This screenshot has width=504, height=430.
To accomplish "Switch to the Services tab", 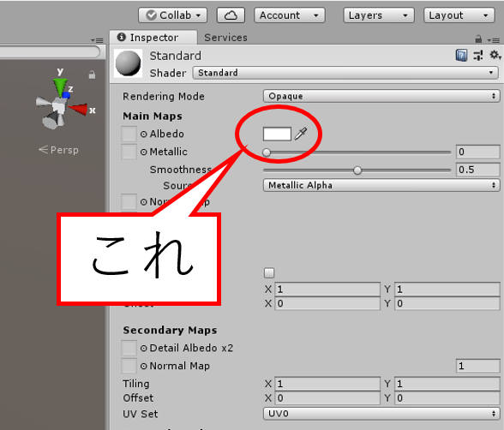I will (x=225, y=38).
